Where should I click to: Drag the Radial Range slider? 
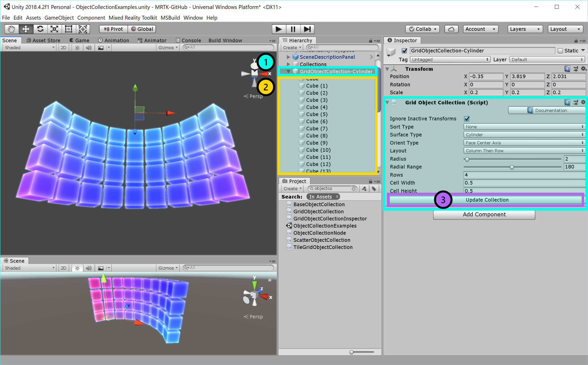click(512, 167)
